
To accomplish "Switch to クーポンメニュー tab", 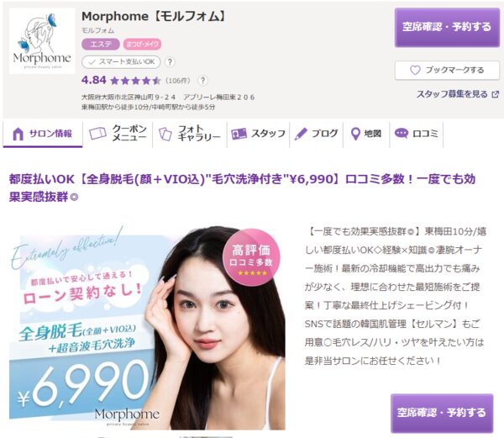I will coord(118,134).
